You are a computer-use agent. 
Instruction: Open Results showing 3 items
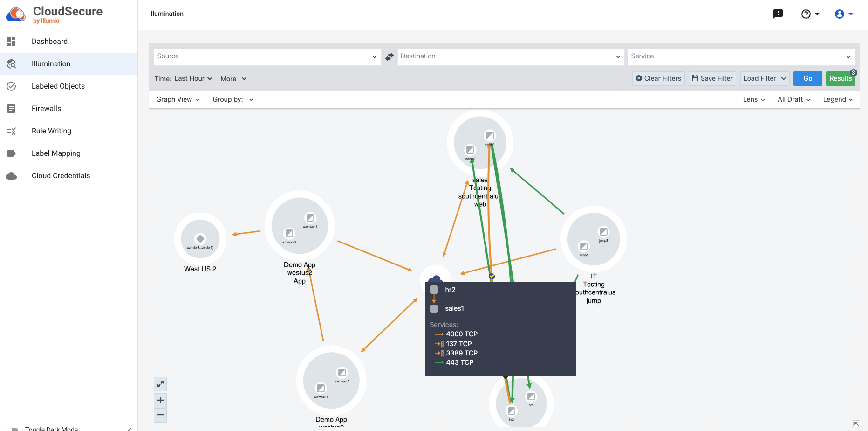(x=840, y=78)
